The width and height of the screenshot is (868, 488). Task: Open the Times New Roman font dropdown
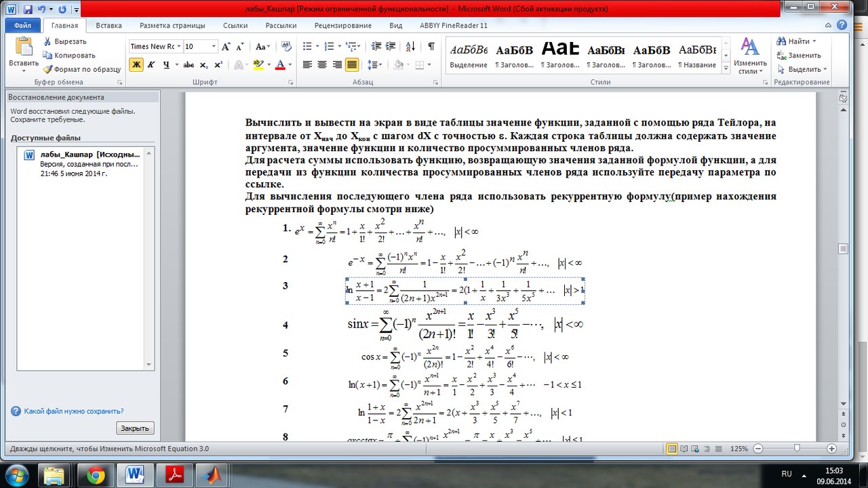179,47
